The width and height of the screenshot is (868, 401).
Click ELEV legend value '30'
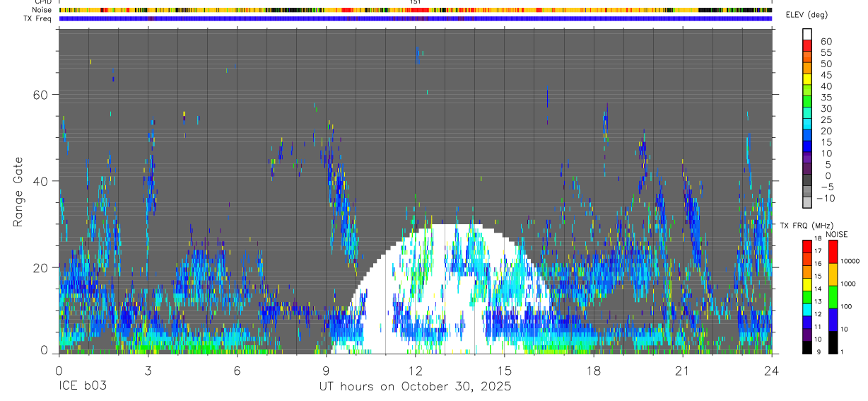coord(827,108)
